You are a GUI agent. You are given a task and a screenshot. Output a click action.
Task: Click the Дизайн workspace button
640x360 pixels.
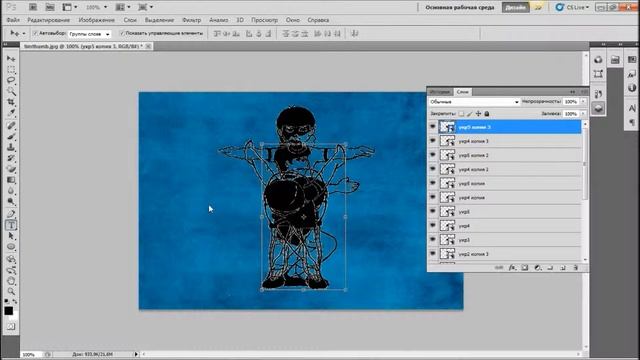(x=516, y=7)
